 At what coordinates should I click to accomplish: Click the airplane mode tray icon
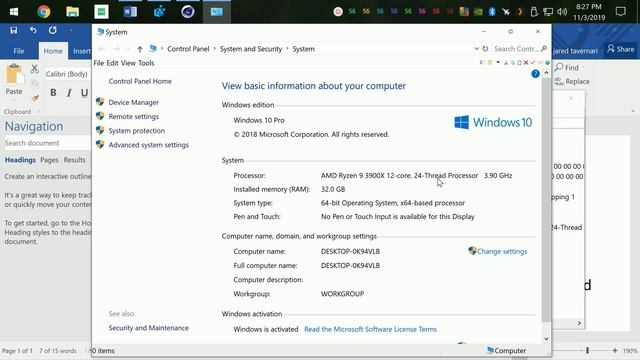coord(506,12)
